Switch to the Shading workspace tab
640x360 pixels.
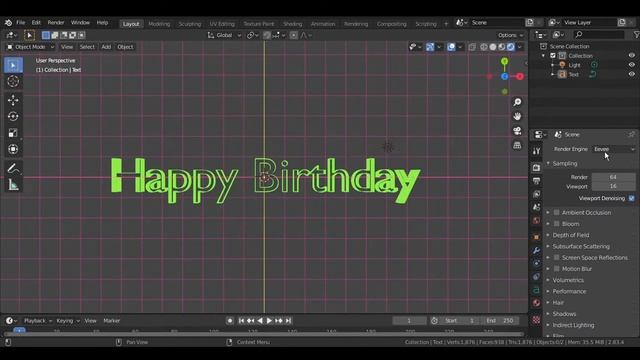(292, 24)
